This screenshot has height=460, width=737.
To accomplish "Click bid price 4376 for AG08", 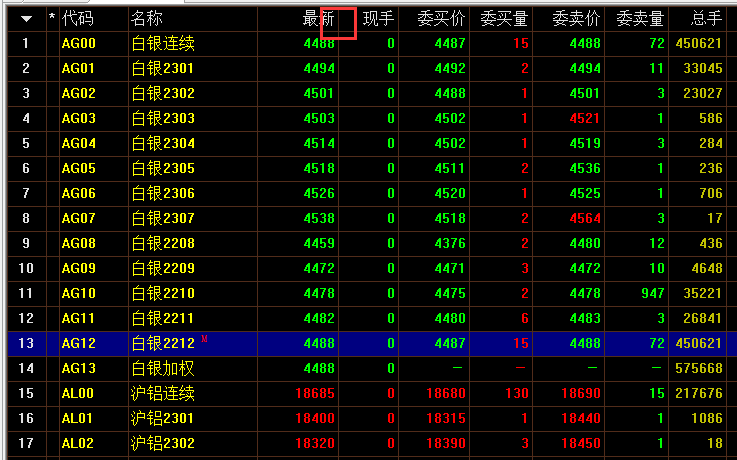I will [450, 243].
